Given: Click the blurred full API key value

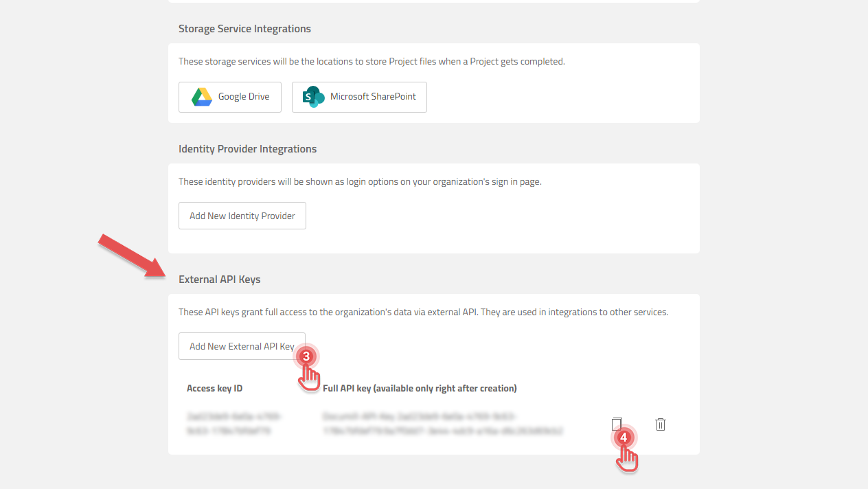Looking at the screenshot, I should 442,424.
